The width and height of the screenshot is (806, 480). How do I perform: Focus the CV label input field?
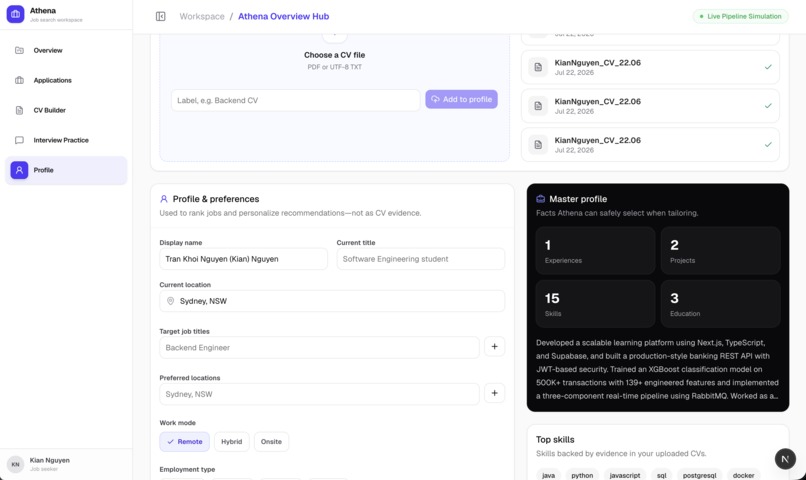coord(296,100)
